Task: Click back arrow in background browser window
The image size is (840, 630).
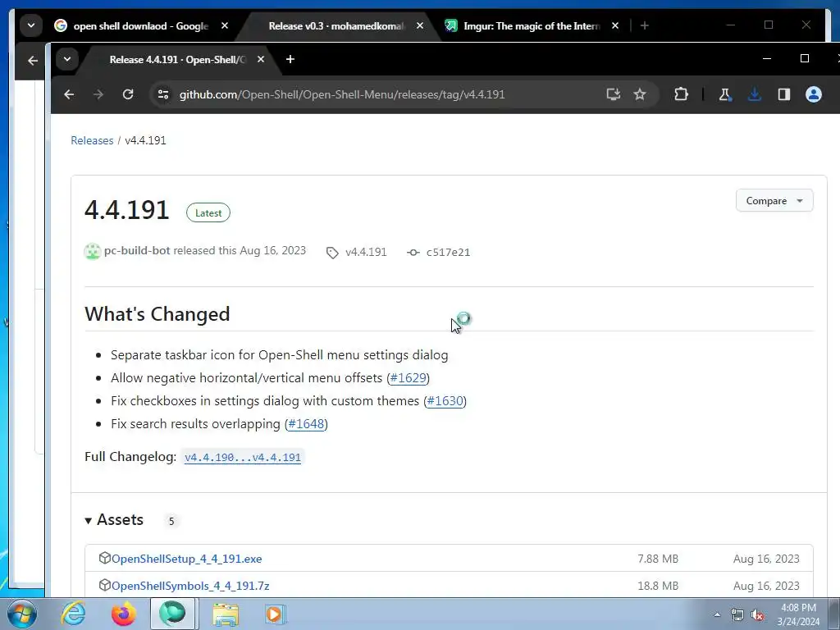Action: pos(33,61)
